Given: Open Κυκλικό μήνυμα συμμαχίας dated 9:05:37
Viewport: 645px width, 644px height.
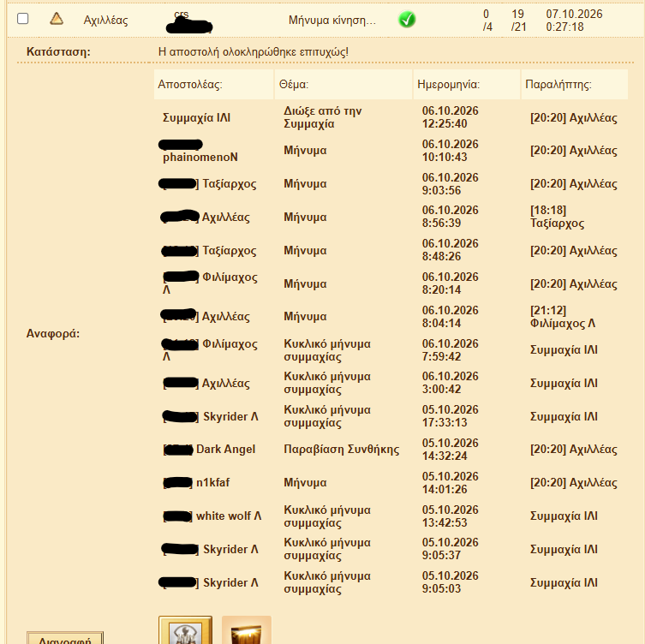Looking at the screenshot, I should coord(327,549).
